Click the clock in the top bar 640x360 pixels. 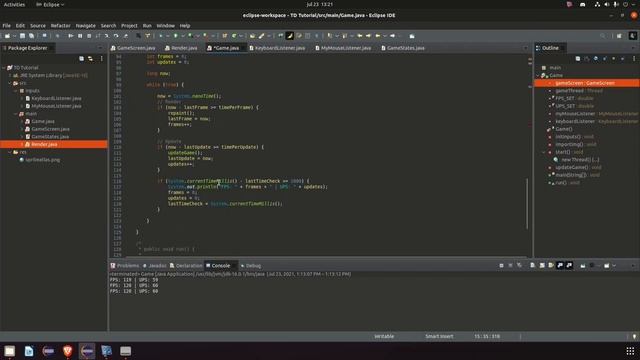[x=320, y=4]
